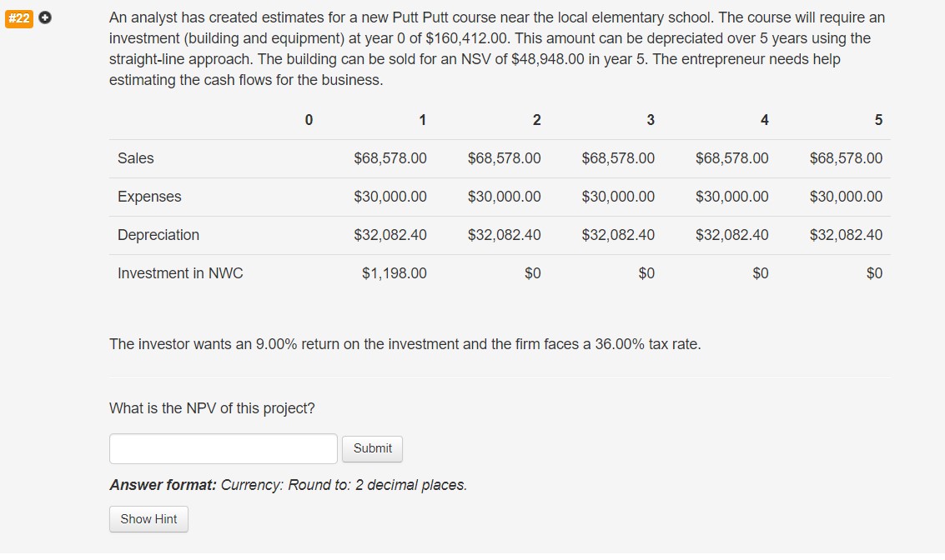Click the plus icon beside question #22

pyautogui.click(x=43, y=17)
